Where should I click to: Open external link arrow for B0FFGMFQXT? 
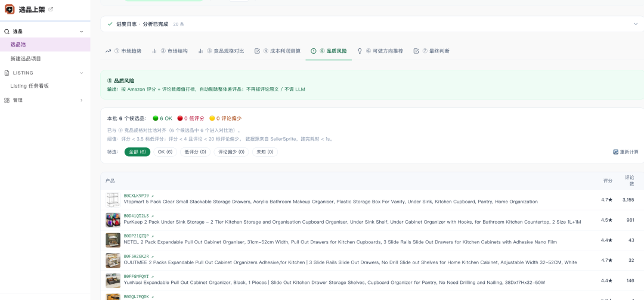click(153, 276)
